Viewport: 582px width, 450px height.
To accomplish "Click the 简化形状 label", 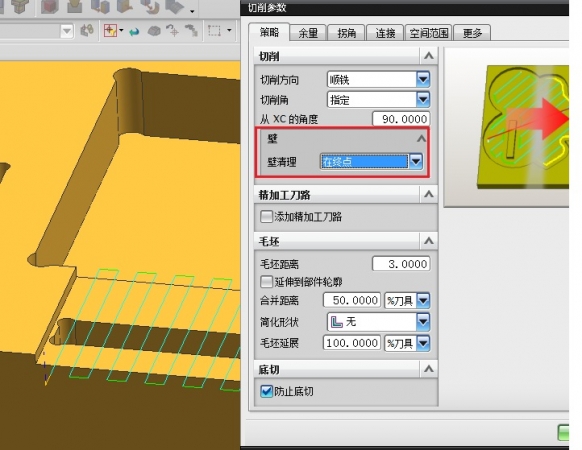I will [x=279, y=322].
